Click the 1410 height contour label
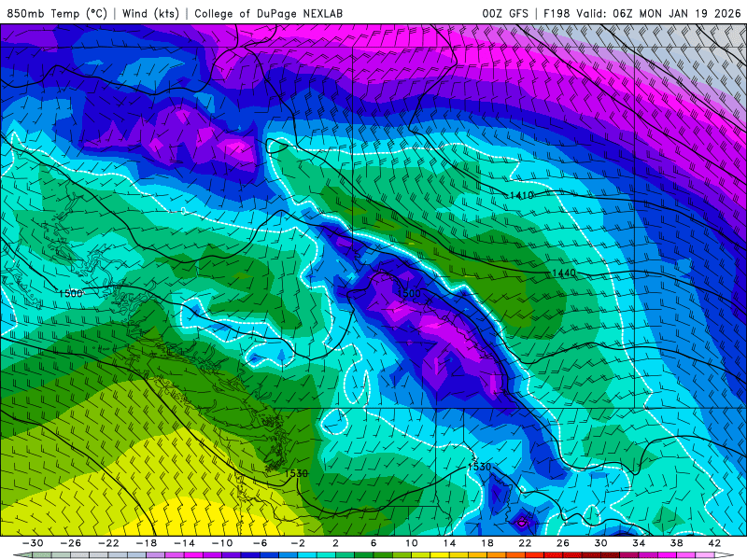This screenshot has height=560, width=747. (521, 195)
